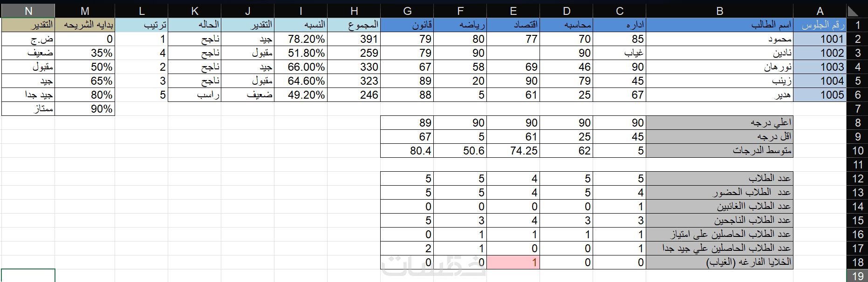Click the المجموع header cell

coord(354,25)
